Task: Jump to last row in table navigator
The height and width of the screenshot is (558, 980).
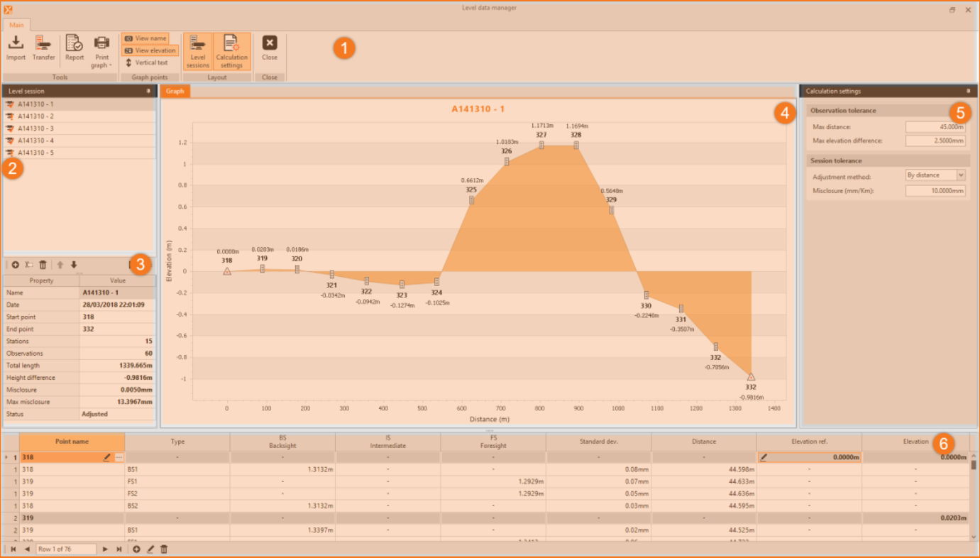Action: coord(119,549)
